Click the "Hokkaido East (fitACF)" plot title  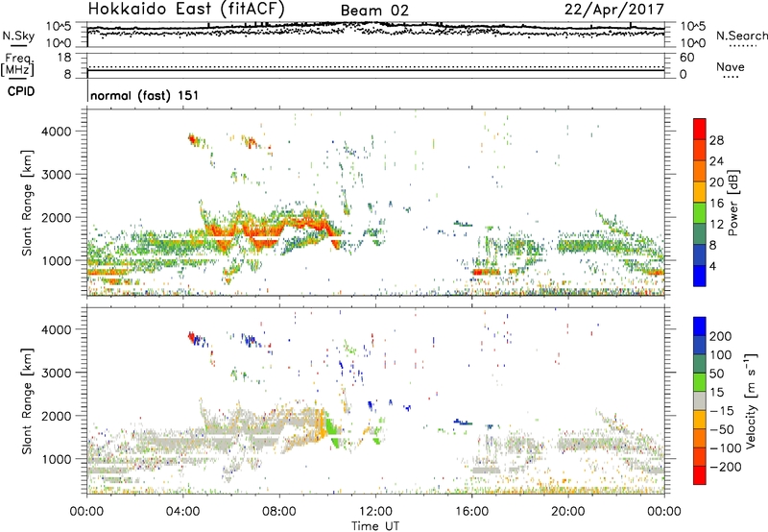[x=186, y=10]
